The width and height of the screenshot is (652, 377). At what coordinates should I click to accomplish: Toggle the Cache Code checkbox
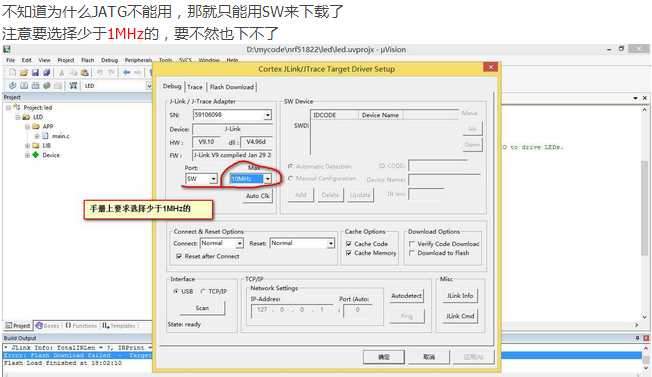[x=348, y=244]
